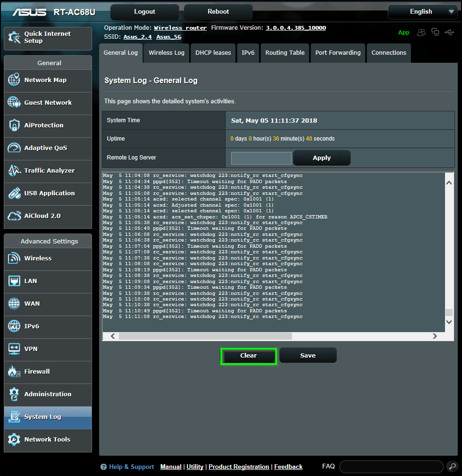
Task: Open the English language dropdown
Action: 422,11
